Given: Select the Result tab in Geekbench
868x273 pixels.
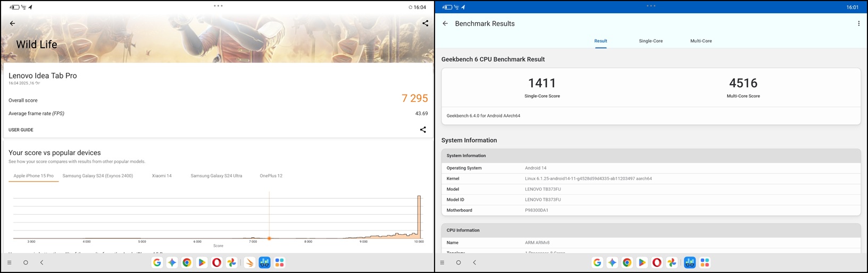Looking at the screenshot, I should tap(600, 41).
